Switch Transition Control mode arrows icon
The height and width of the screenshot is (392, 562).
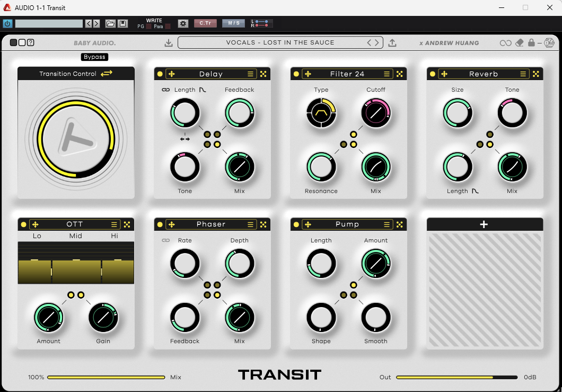107,74
